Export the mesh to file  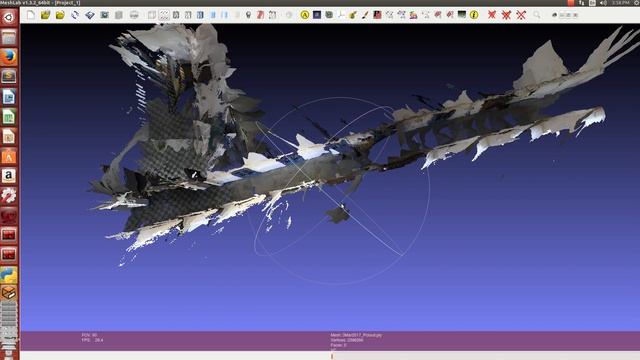pos(89,15)
